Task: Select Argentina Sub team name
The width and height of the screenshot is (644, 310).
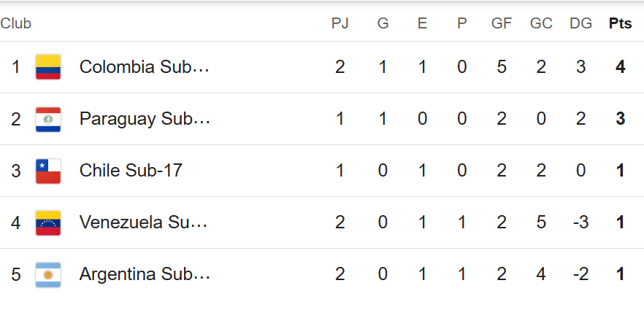Action: click(145, 274)
